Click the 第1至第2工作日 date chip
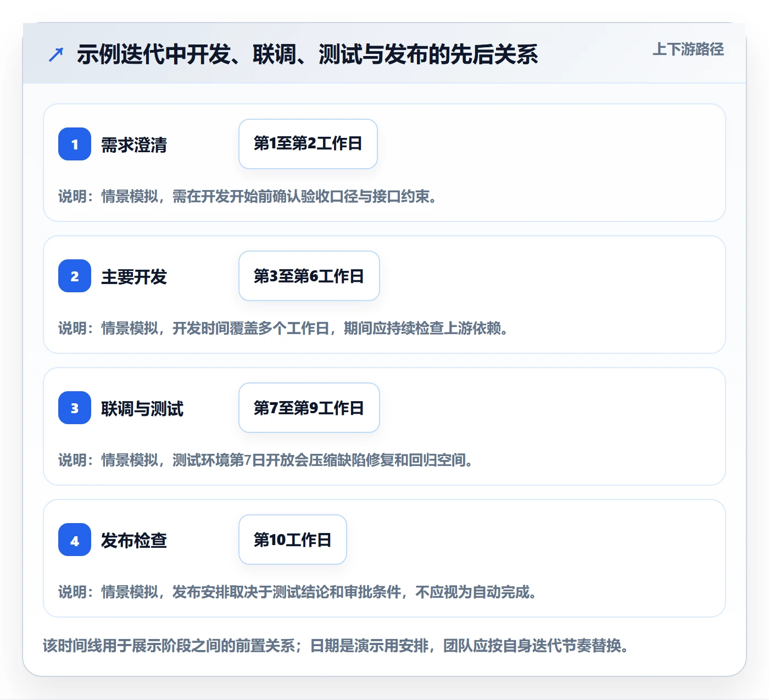 point(308,144)
